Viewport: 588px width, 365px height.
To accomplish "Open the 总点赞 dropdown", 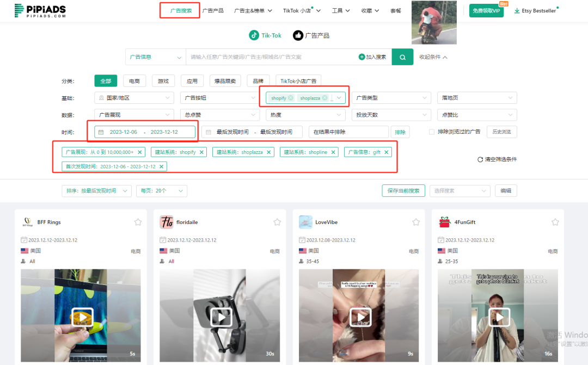I will 220,115.
